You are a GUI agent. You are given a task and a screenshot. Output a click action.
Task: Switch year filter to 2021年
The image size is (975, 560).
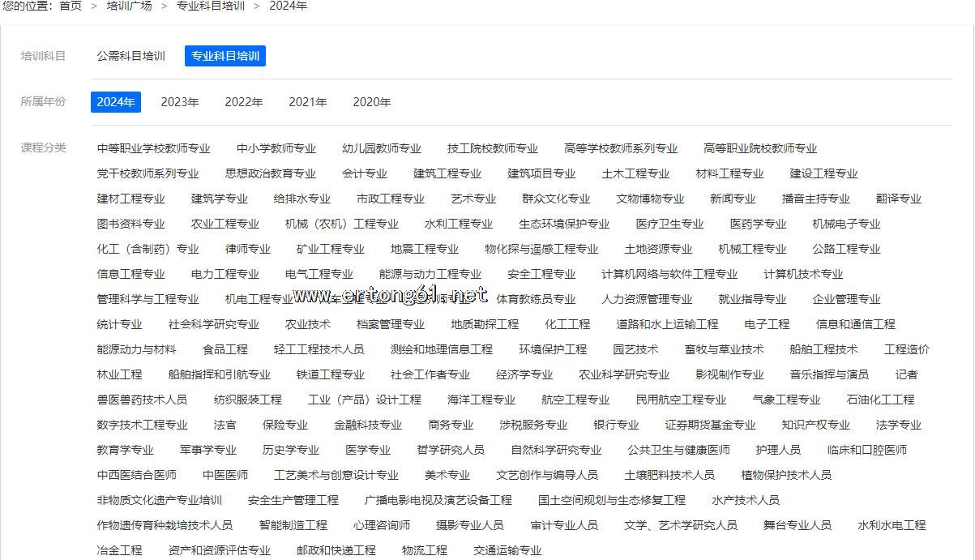coord(308,102)
